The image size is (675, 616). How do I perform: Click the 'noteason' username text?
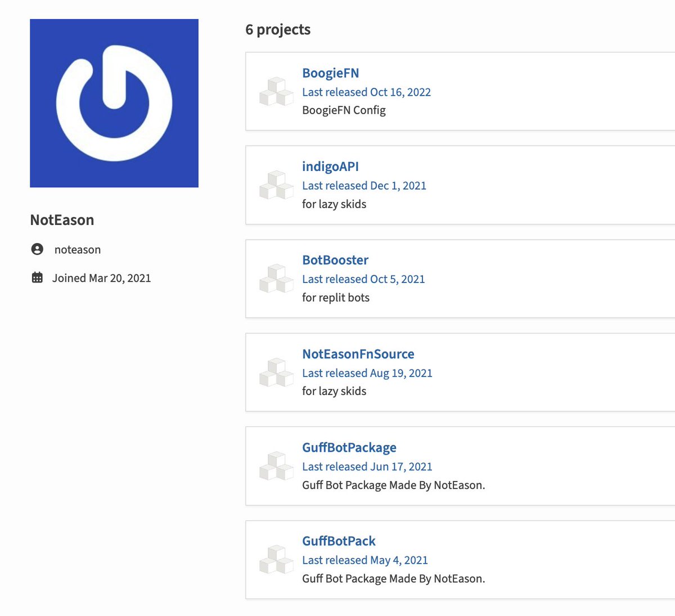(x=78, y=250)
